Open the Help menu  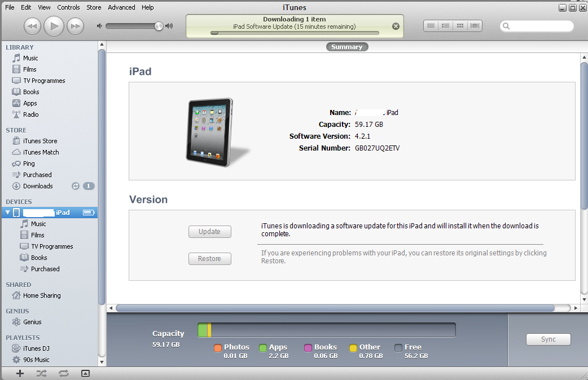coord(148,7)
